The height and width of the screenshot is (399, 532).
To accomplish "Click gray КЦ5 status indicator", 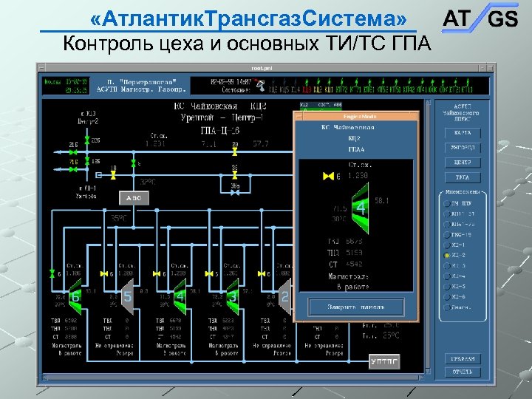I will 284,86.
